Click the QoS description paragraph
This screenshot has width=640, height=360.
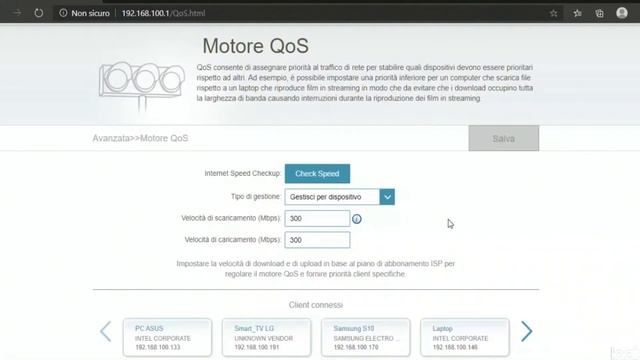(364, 83)
